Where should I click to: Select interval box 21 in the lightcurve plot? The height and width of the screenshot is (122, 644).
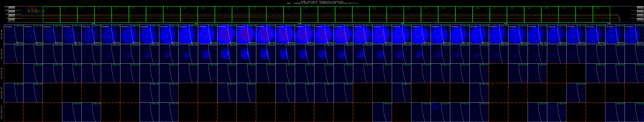click(395, 14)
